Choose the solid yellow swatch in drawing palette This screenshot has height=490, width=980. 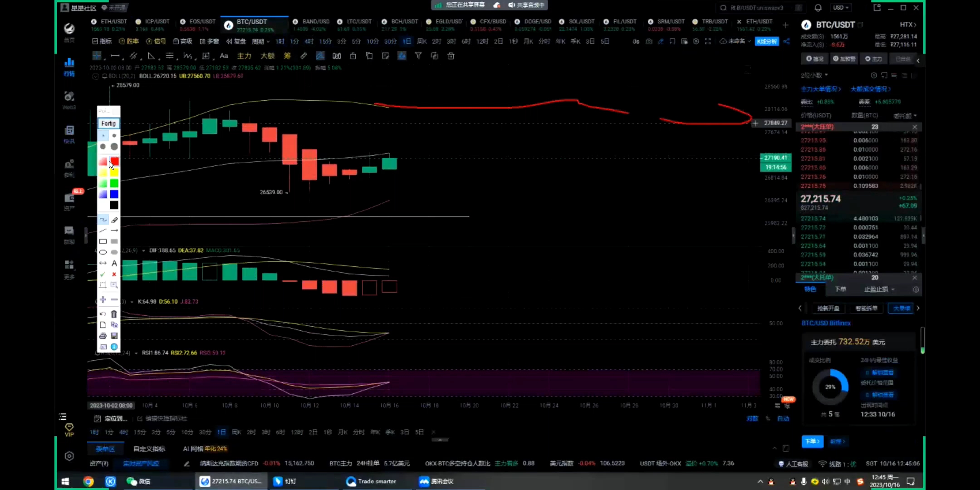click(114, 172)
